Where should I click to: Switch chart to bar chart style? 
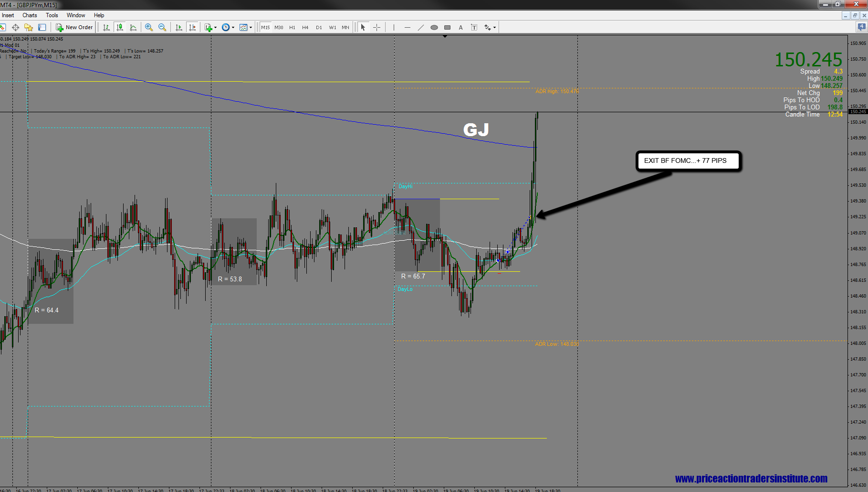[x=106, y=27]
